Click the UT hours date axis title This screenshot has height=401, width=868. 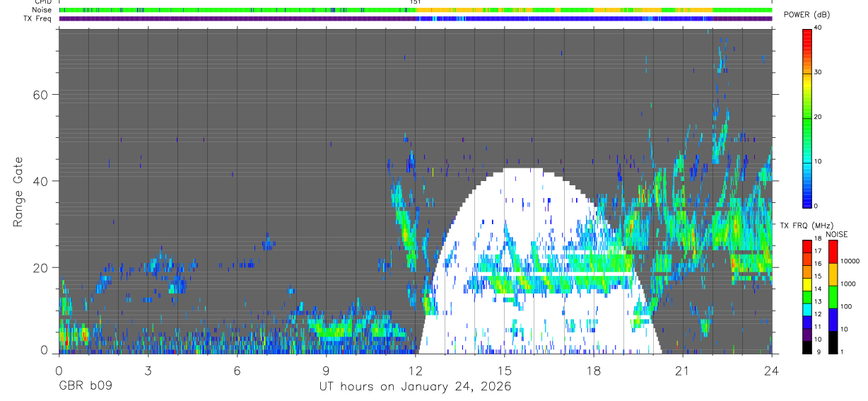pos(415,387)
